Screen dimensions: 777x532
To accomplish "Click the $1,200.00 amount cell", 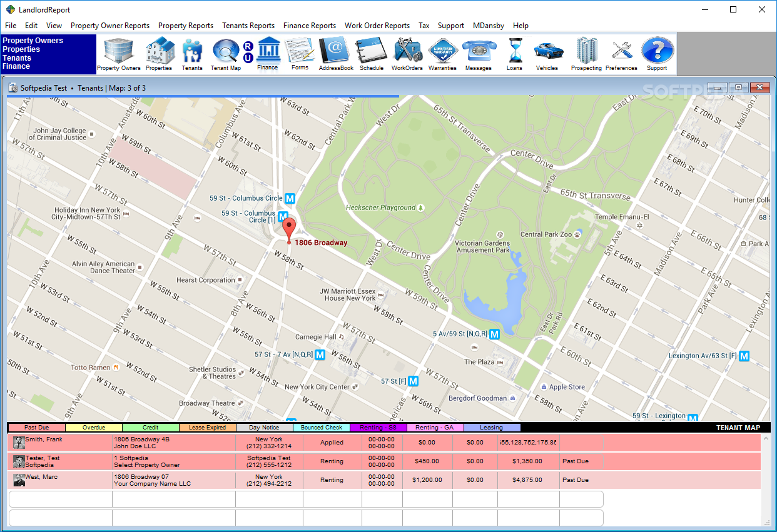I will [x=427, y=480].
